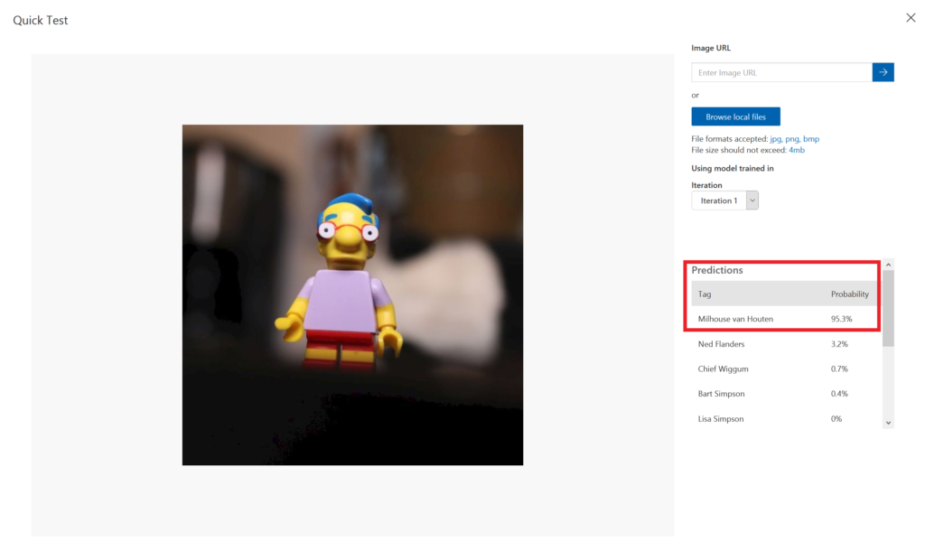Click the Probability column header
The width and height of the screenshot is (925, 560).
coord(849,294)
